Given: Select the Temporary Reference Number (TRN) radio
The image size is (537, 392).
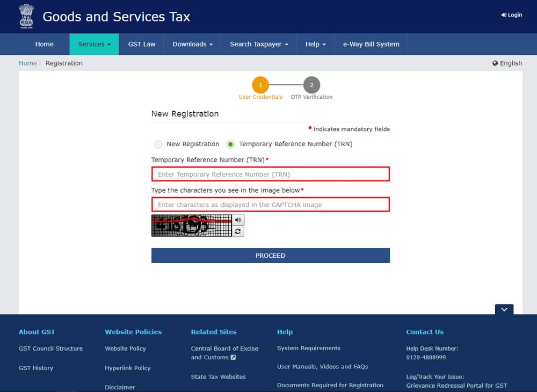Looking at the screenshot, I should pos(230,144).
